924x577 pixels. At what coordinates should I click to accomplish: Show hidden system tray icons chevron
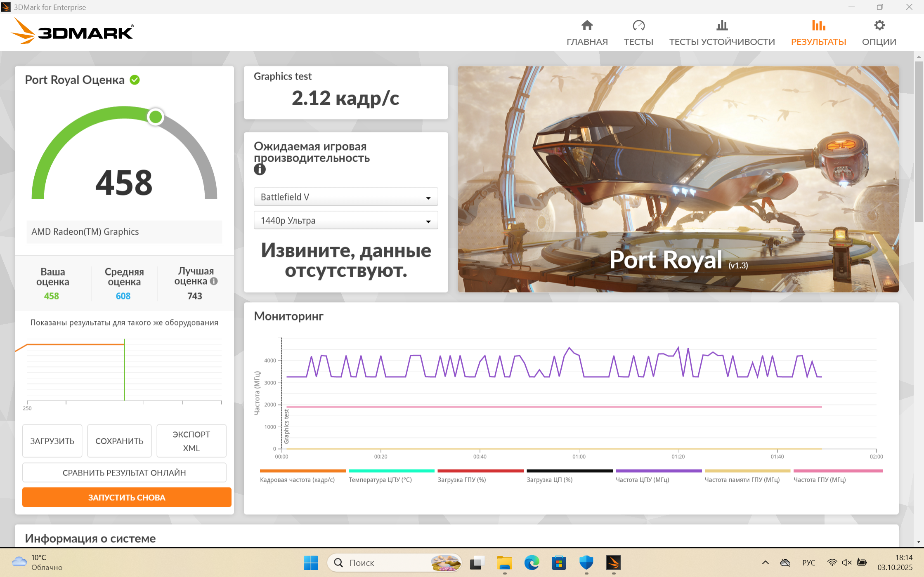[765, 563]
